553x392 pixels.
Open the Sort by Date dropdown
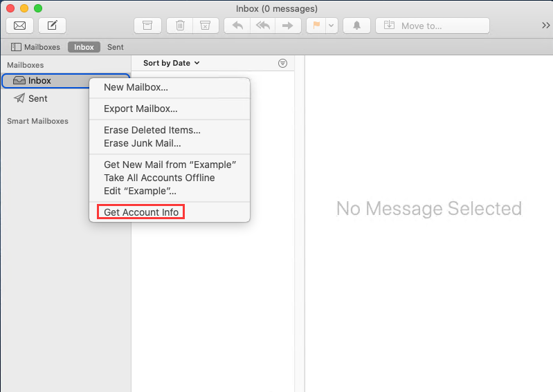171,63
